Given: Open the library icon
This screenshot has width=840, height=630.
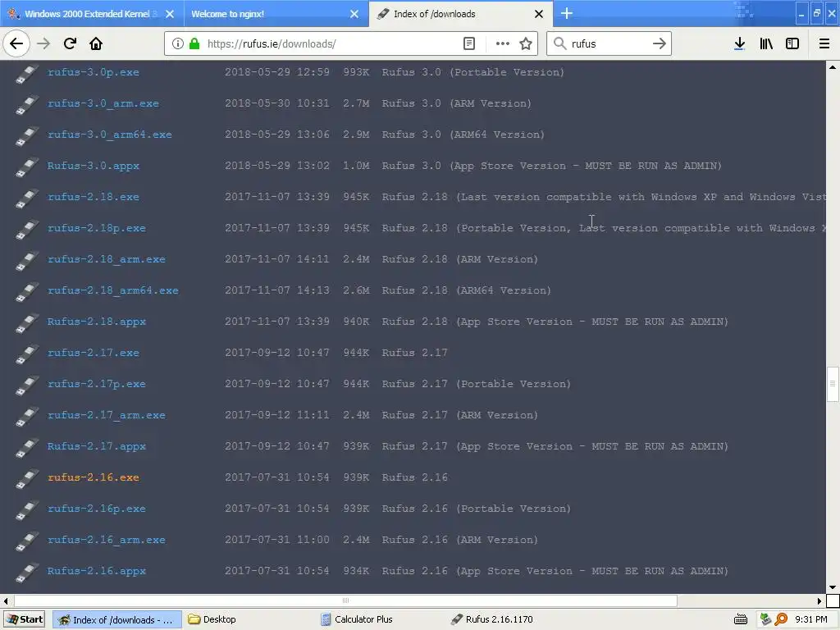Looking at the screenshot, I should [x=766, y=43].
